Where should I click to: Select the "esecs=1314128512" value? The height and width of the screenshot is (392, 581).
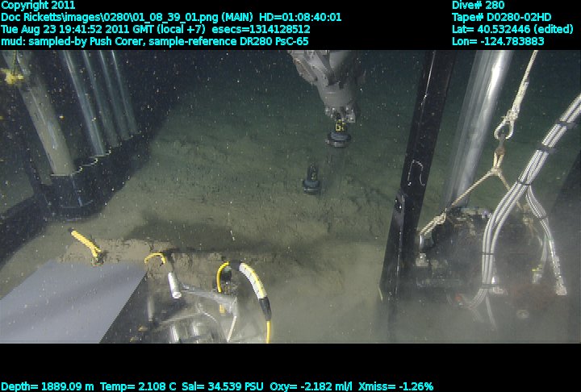(x=261, y=29)
